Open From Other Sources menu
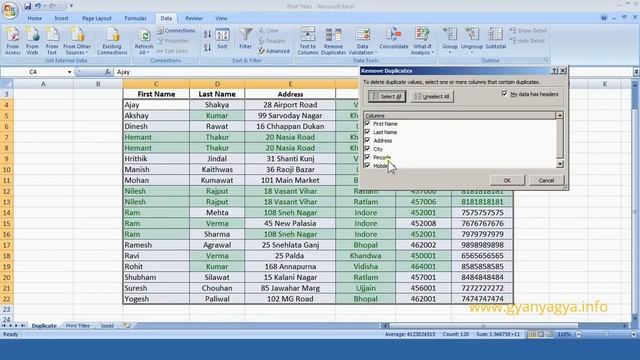Screen dimensions: 640x360 [77, 41]
